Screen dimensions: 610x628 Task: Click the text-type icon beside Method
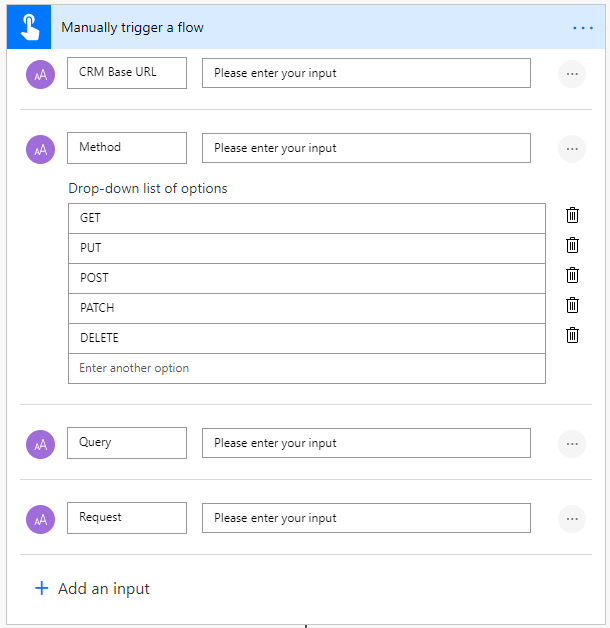[41, 149]
